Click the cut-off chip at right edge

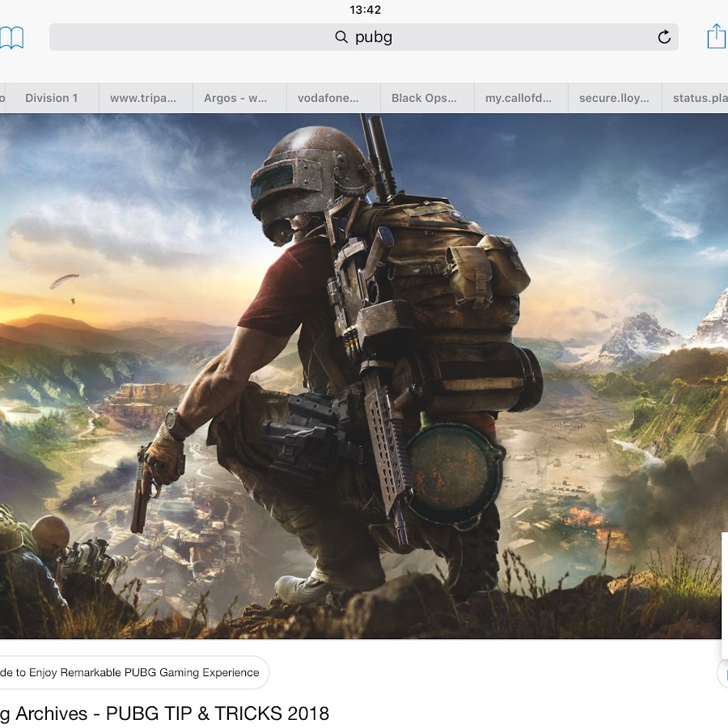[x=722, y=672]
